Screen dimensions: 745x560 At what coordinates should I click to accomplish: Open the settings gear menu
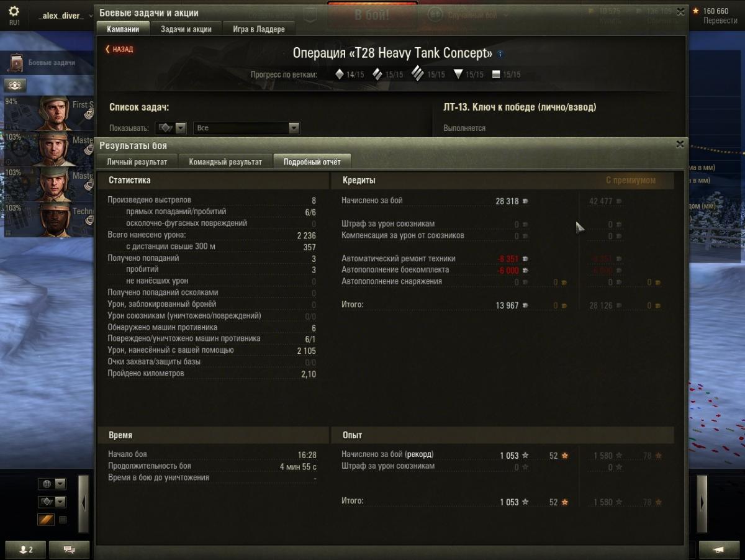pyautogui.click(x=14, y=12)
